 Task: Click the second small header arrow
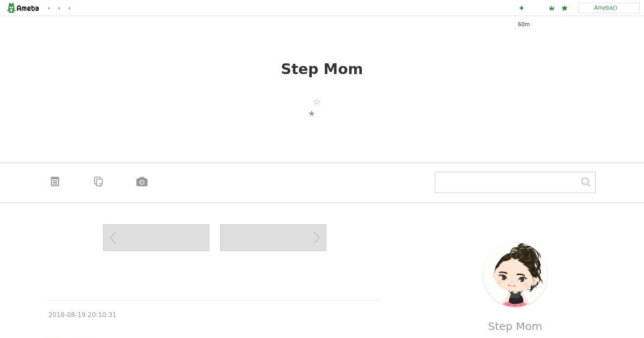[59, 8]
